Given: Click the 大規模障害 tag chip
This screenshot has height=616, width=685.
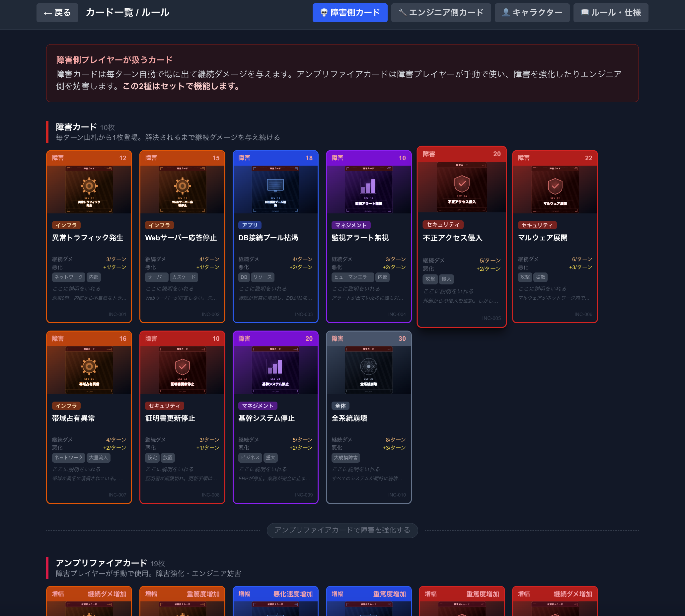Looking at the screenshot, I should [345, 458].
